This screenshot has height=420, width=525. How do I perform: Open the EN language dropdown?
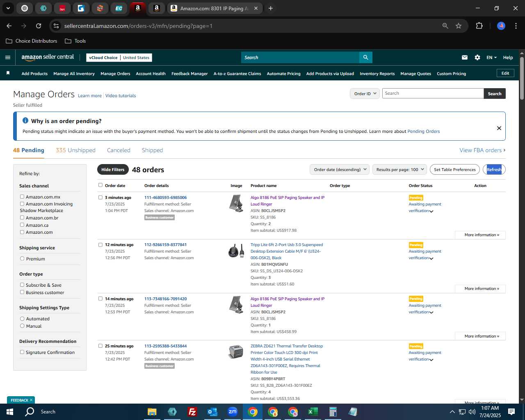(491, 57)
